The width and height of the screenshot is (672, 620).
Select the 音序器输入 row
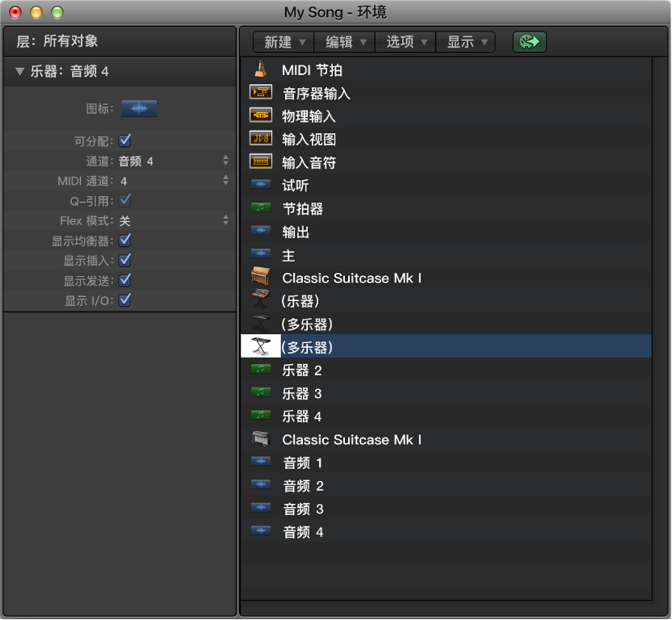(446, 93)
